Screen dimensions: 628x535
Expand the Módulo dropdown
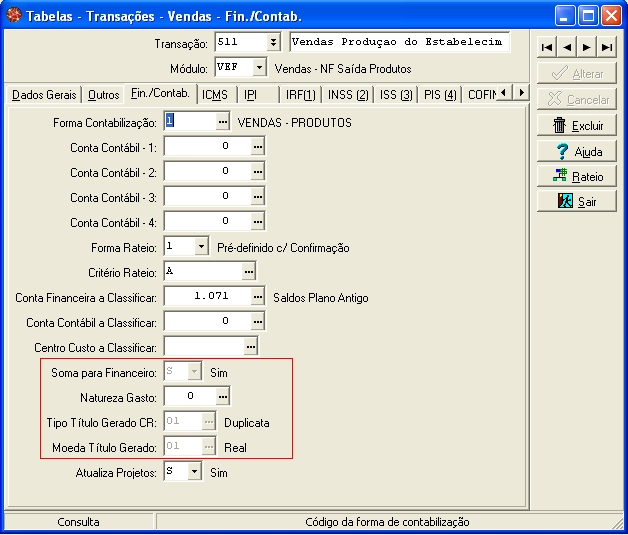259,67
